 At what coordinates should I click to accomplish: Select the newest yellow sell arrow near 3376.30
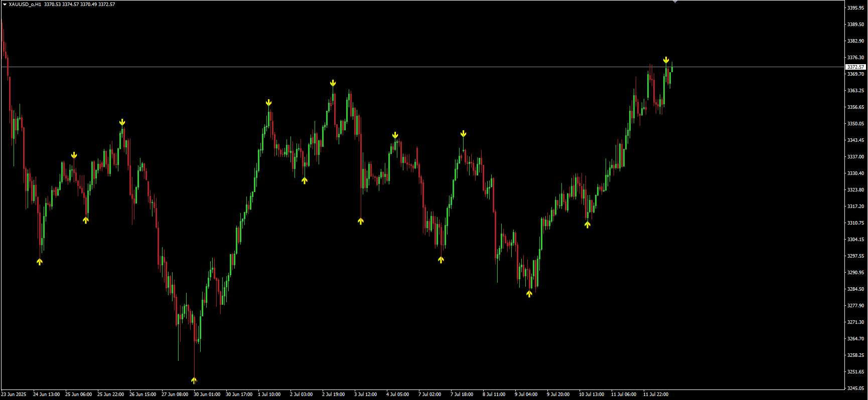tap(666, 60)
